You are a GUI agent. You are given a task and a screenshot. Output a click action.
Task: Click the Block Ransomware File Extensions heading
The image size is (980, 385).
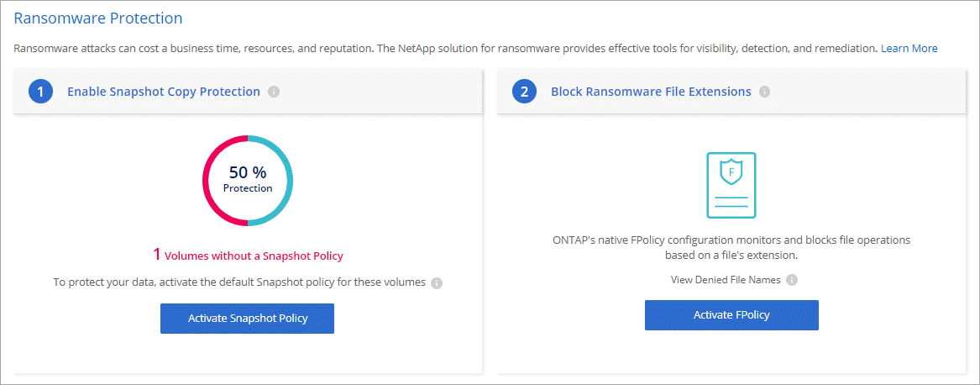[x=651, y=92]
